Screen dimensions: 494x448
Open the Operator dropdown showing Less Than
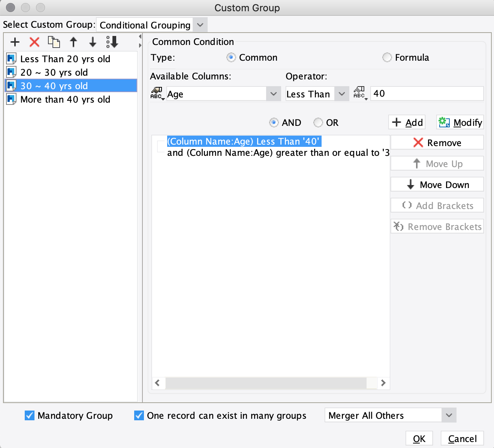[x=341, y=94]
